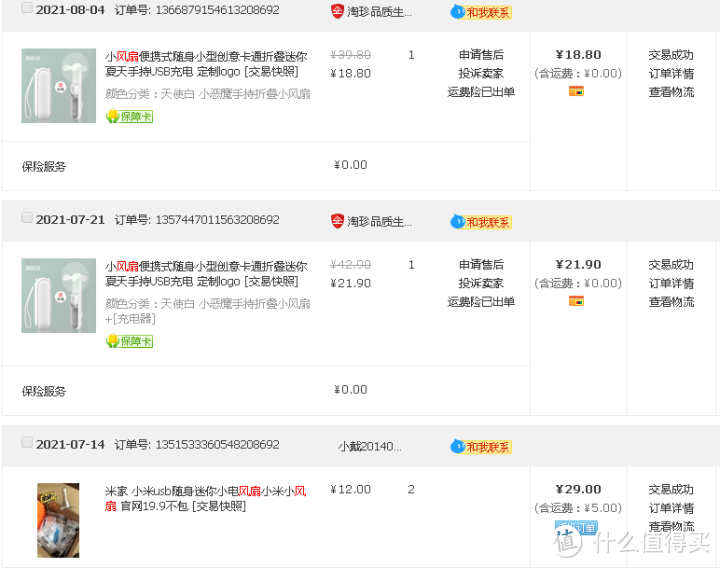The width and height of the screenshot is (720, 568).
Task: Click 投诉卖家 for the ¥21.90 order
Action: point(481,283)
